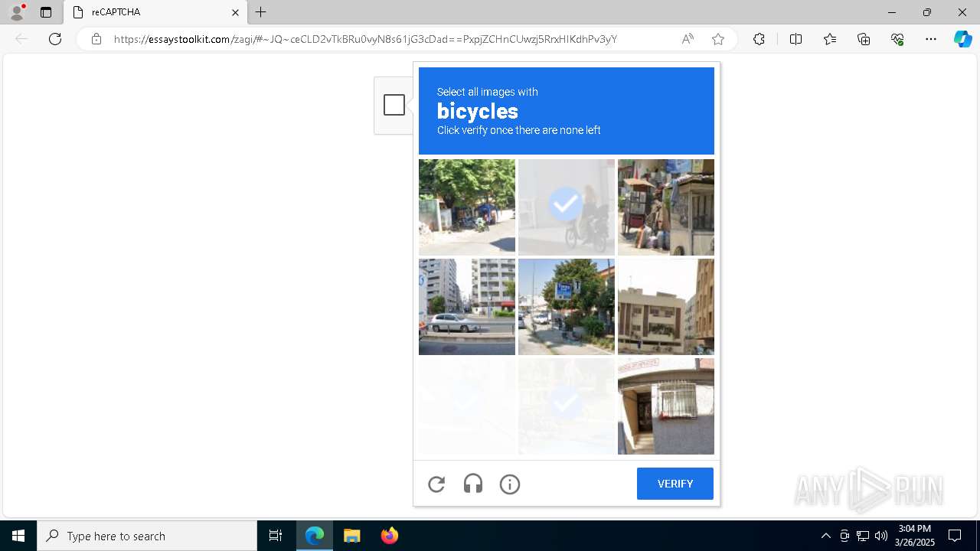Show hidden system tray icons
The height and width of the screenshot is (551, 980).
point(825,536)
